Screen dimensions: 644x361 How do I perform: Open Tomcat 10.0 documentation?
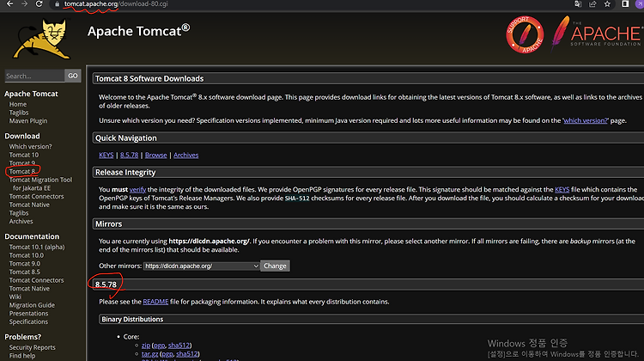coord(27,255)
